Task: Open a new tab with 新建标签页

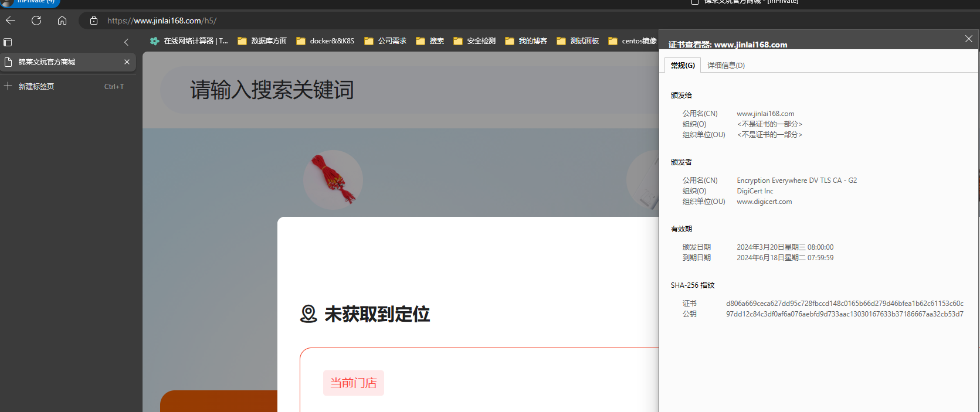Action: point(68,86)
